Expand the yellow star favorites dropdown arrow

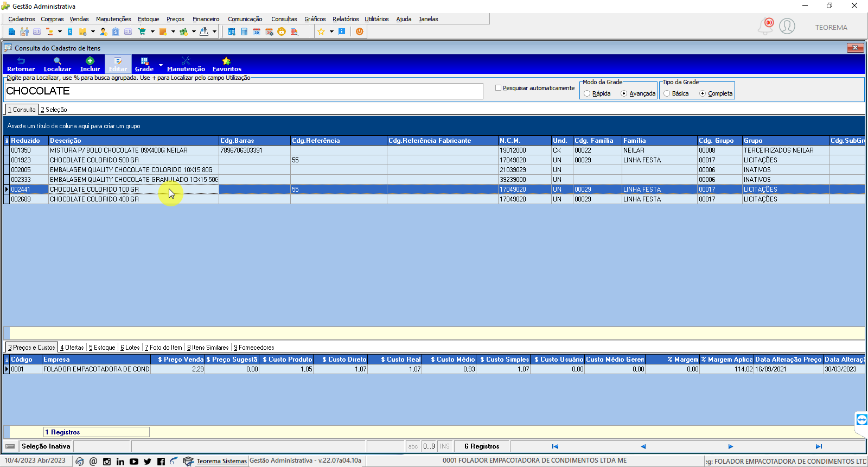point(331,31)
